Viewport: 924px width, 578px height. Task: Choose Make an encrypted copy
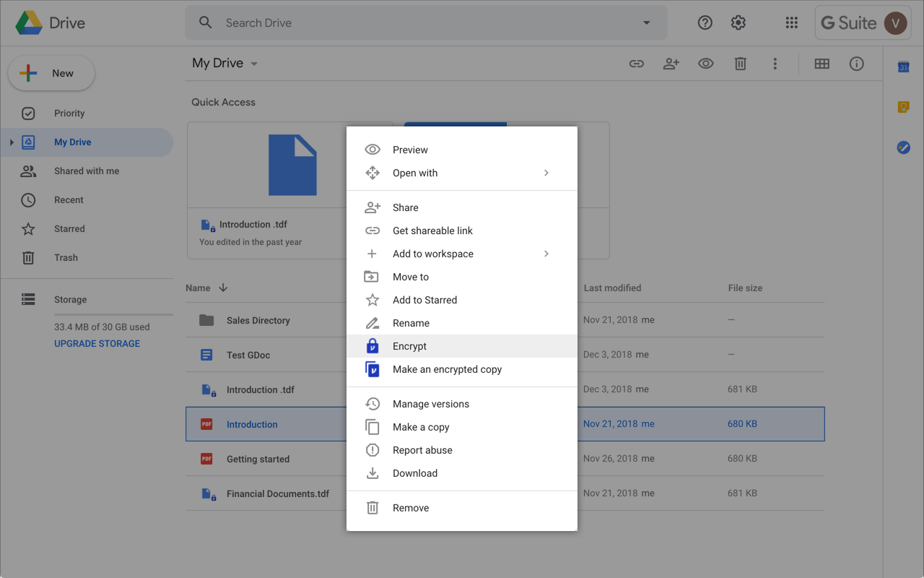[447, 369]
